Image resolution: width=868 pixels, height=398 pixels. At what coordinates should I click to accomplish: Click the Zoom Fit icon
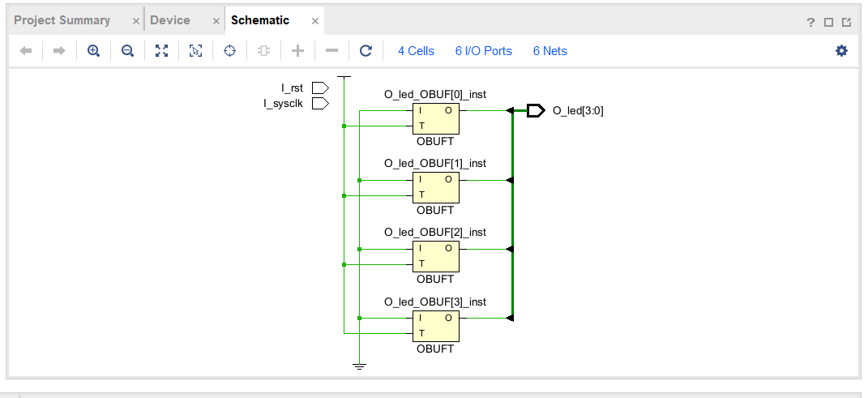tap(161, 51)
